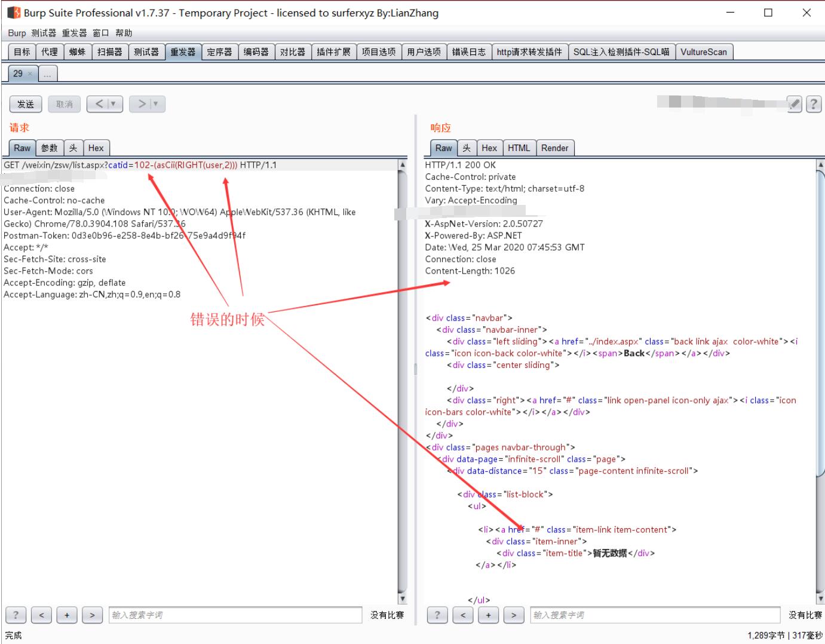Click response pane scrollbar thumb
Screen dimensions: 825x644
[820, 324]
